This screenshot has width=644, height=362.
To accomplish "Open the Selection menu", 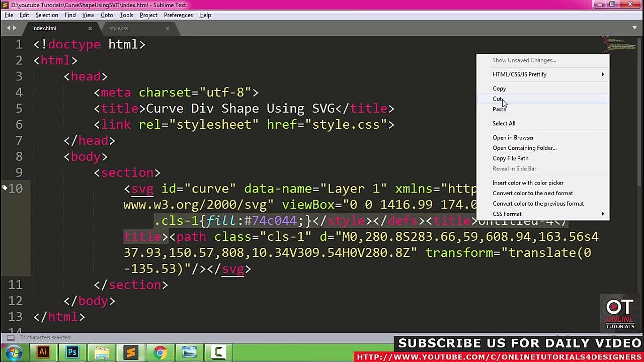I will [x=47, y=15].
